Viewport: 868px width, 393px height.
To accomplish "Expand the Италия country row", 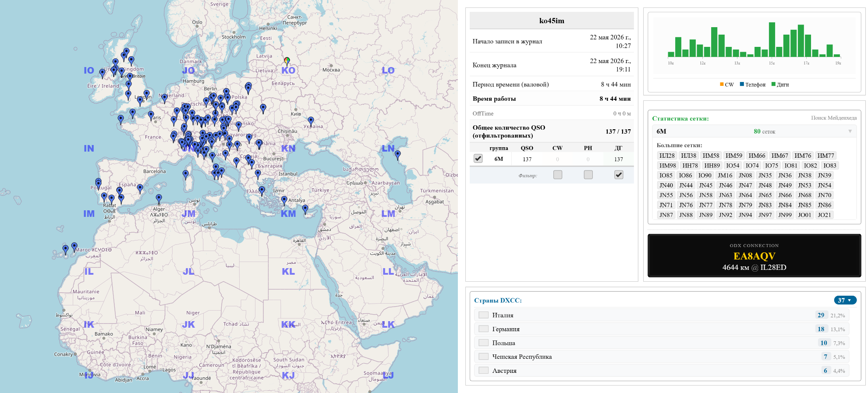I will (662, 315).
